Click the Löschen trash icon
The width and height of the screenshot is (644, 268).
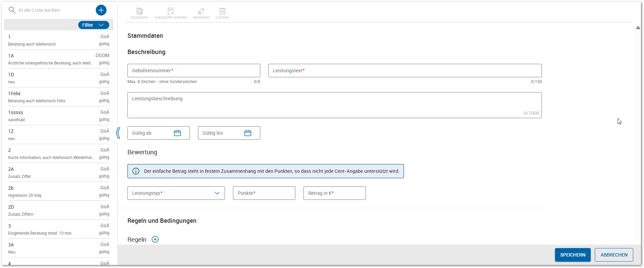pos(222,11)
